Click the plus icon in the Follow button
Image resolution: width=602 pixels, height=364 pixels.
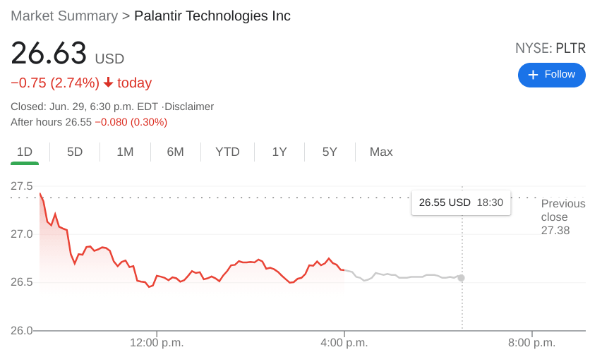tap(533, 75)
